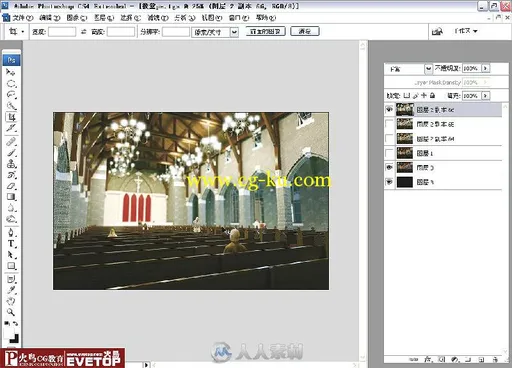Select the Type tool

pos(11,244)
